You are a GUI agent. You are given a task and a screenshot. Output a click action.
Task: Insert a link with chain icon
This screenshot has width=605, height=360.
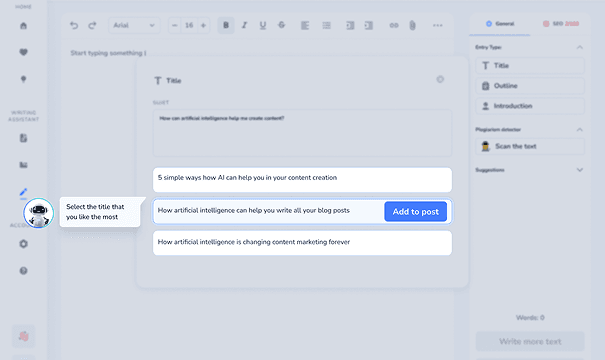(394, 25)
